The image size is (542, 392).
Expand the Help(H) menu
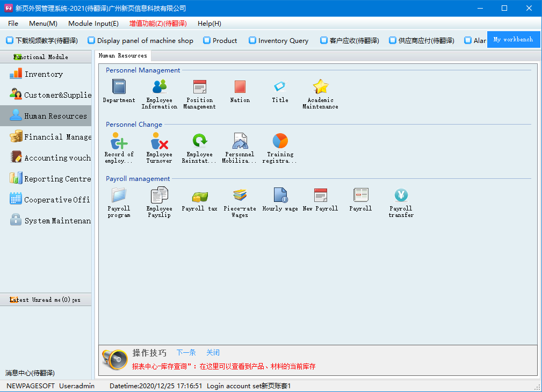click(209, 24)
